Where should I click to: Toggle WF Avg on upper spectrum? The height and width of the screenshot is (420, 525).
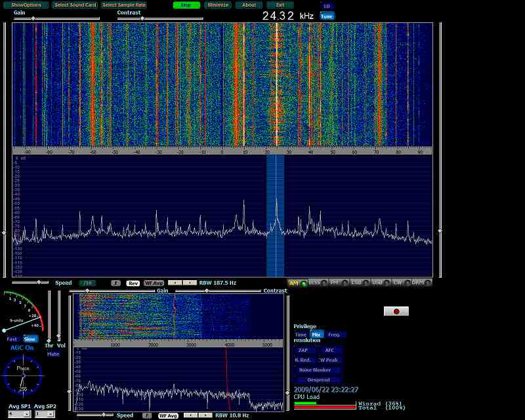(x=154, y=283)
